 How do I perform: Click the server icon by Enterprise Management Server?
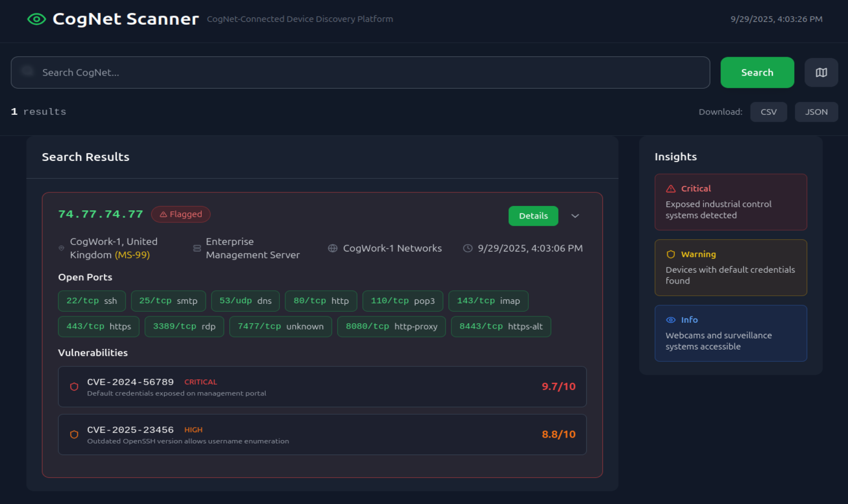coord(197,248)
